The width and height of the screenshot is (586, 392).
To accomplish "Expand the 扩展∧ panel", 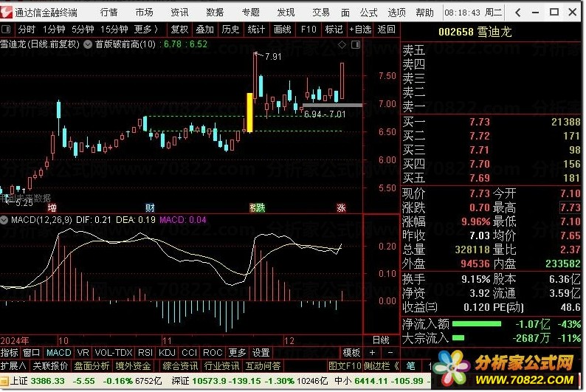I will 13,366.
